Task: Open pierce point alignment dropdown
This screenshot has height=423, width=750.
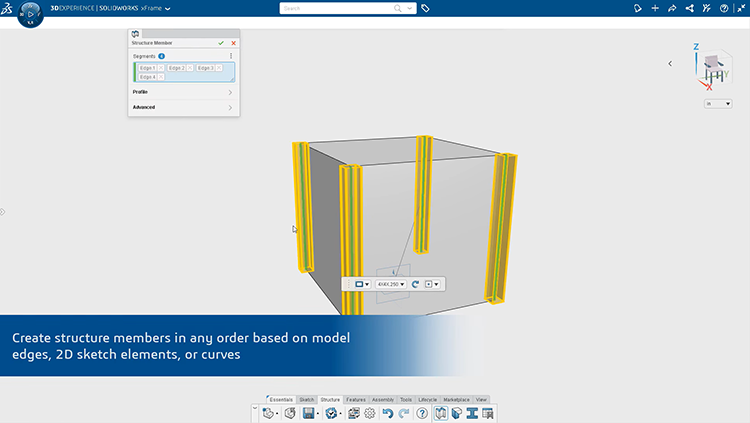Action: tap(432, 284)
